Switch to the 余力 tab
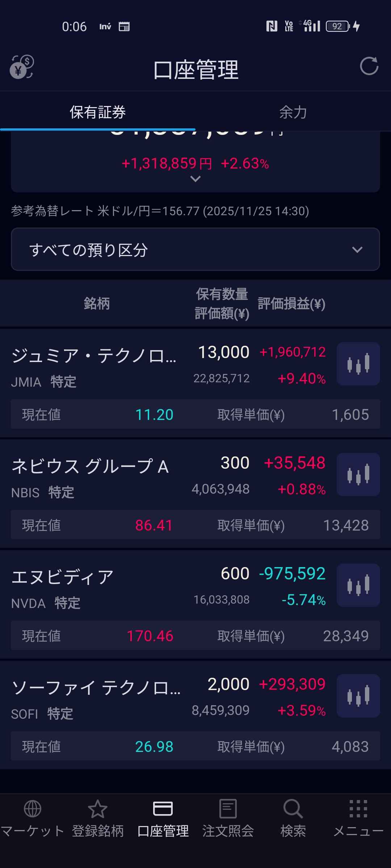 293,112
